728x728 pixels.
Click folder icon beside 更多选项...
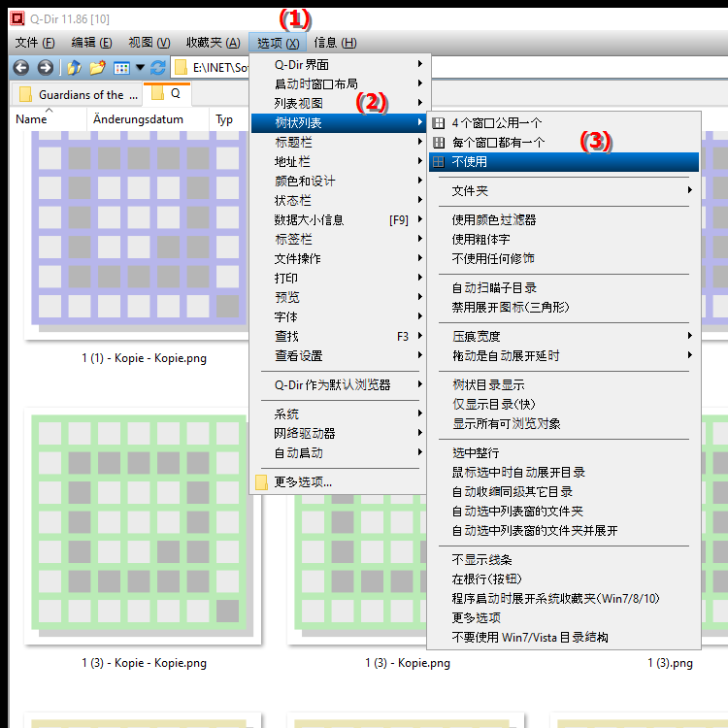coord(261,482)
